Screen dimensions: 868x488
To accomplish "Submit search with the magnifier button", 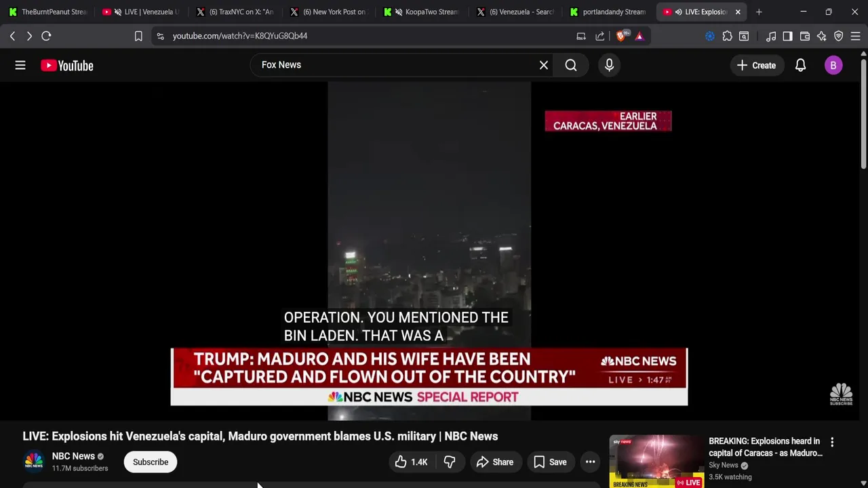I will (x=571, y=65).
